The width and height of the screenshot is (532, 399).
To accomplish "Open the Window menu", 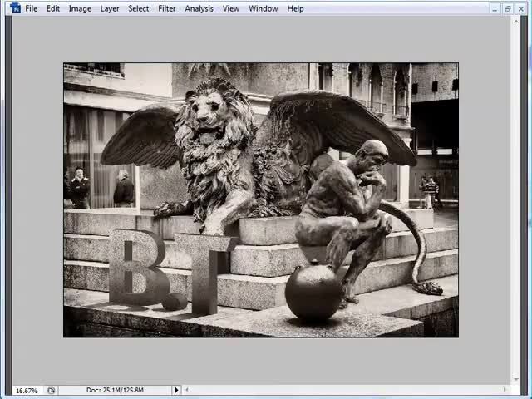I will click(x=264, y=8).
